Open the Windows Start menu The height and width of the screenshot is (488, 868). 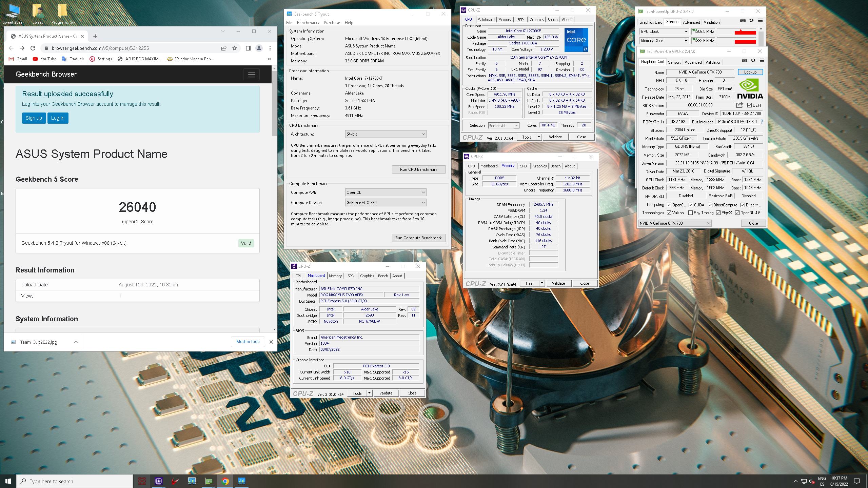pos(8,481)
